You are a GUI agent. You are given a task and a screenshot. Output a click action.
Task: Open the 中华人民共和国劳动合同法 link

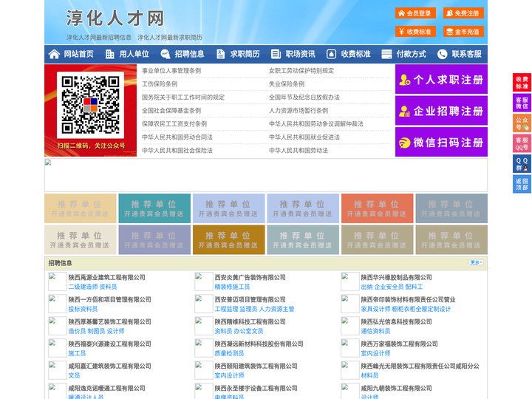click(x=177, y=137)
